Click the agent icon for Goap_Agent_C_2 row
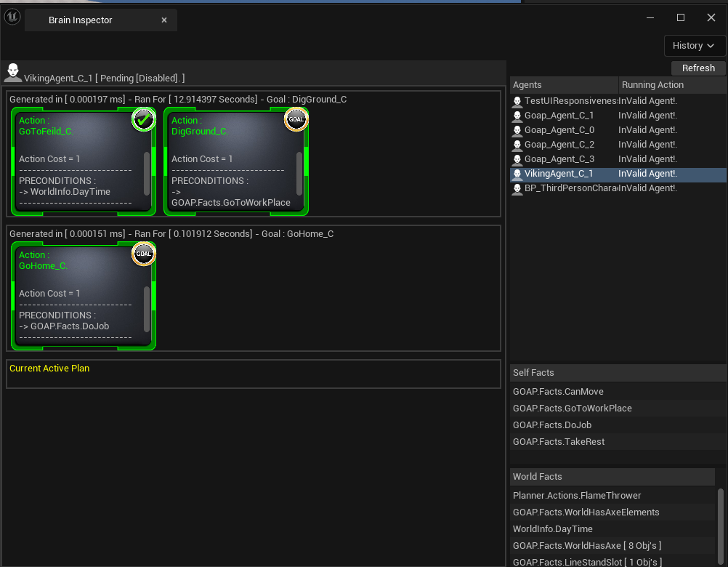728x567 pixels. pos(517,145)
